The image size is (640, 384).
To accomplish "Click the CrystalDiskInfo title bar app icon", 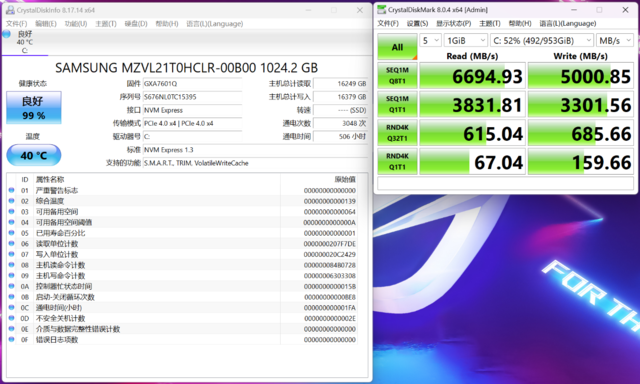I will pos(10,10).
